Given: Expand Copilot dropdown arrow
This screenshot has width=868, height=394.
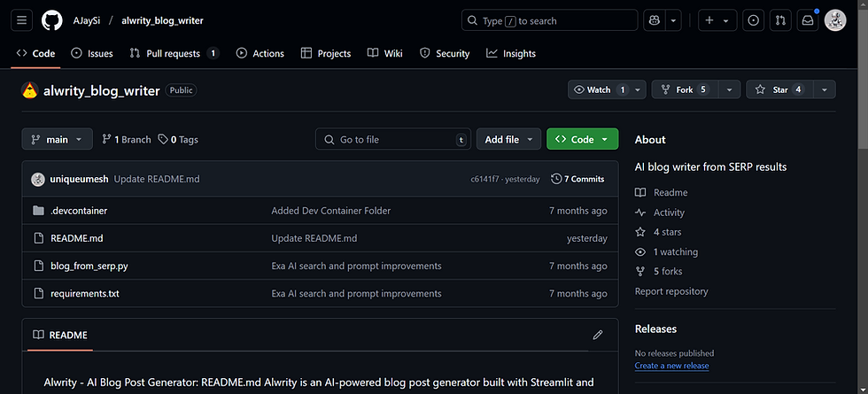Looking at the screenshot, I should (x=673, y=20).
